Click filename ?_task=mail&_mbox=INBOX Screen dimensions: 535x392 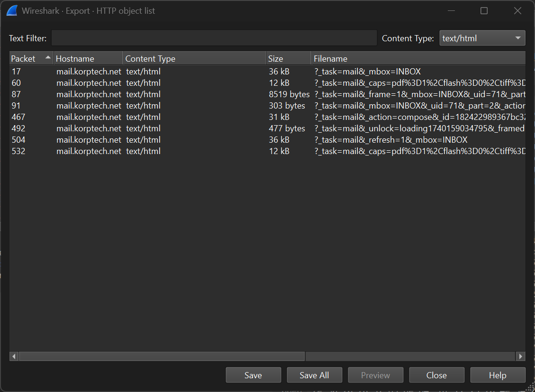click(x=367, y=72)
